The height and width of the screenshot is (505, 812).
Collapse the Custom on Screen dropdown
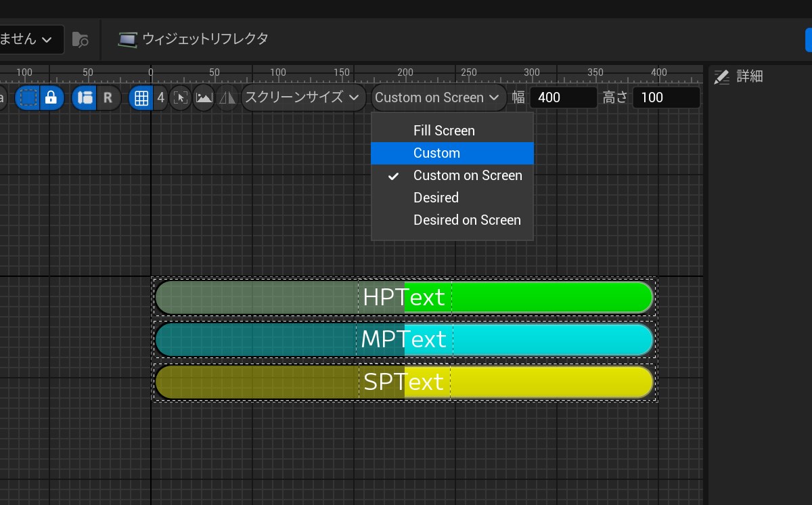point(437,97)
